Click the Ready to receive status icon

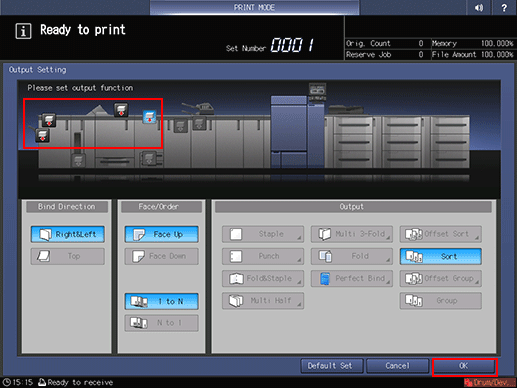[42, 382]
